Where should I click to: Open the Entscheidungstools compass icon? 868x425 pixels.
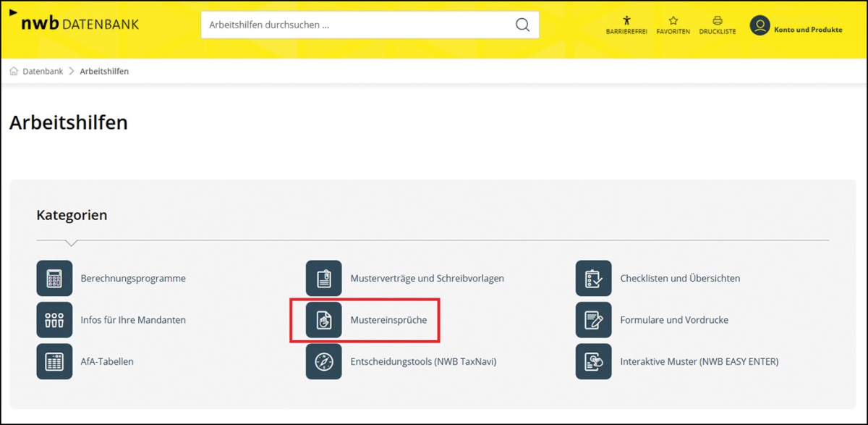pyautogui.click(x=324, y=361)
